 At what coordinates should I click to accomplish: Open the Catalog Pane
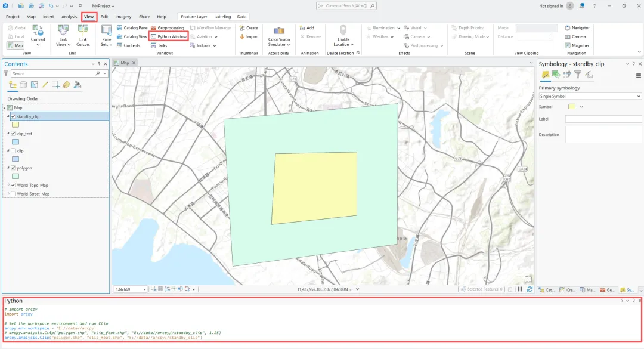point(132,28)
